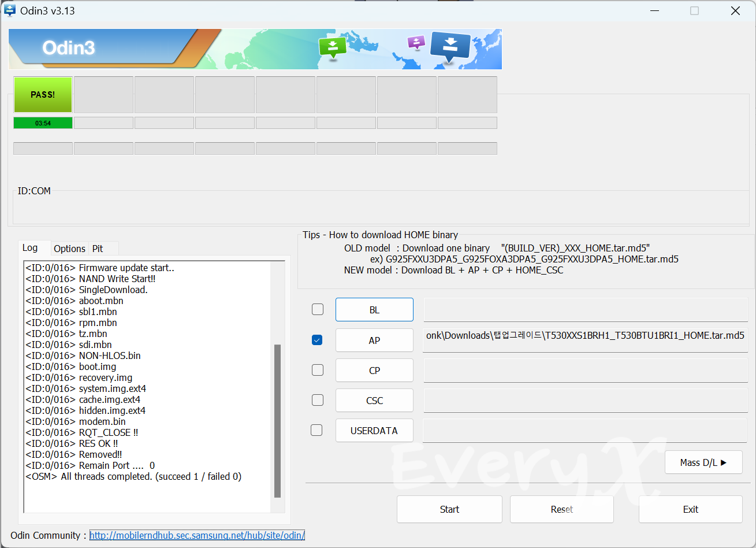Image resolution: width=756 pixels, height=548 pixels.
Task: Click the empty CP file path field
Action: click(586, 371)
